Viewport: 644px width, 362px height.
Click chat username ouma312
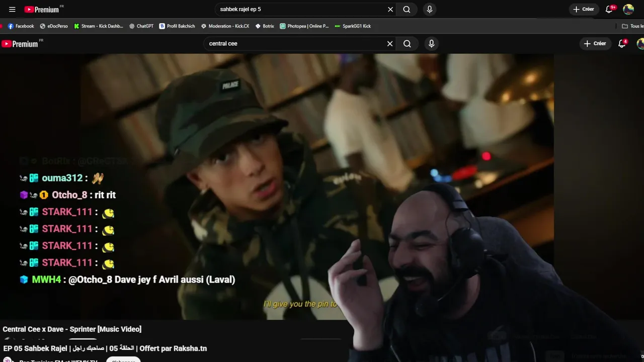pyautogui.click(x=62, y=178)
